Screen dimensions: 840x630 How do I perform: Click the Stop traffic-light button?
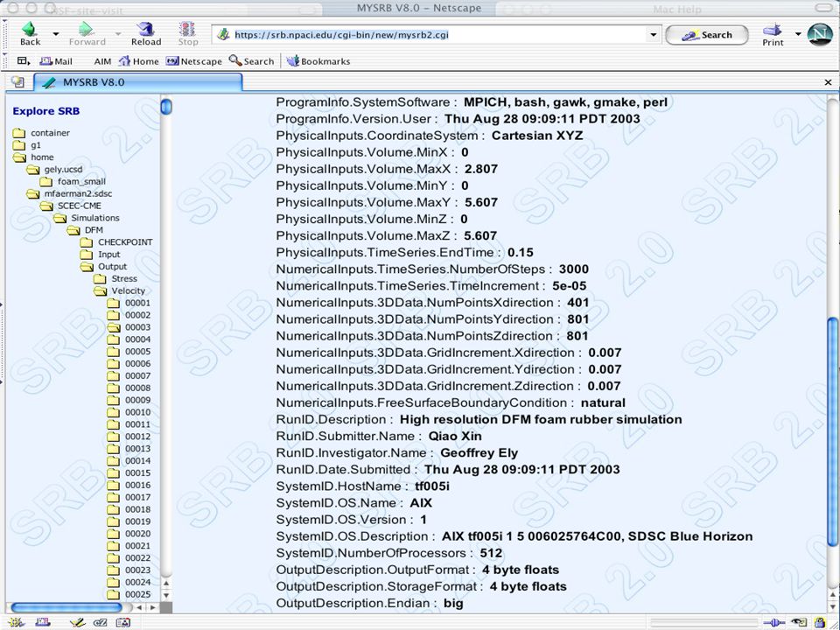coord(187,34)
